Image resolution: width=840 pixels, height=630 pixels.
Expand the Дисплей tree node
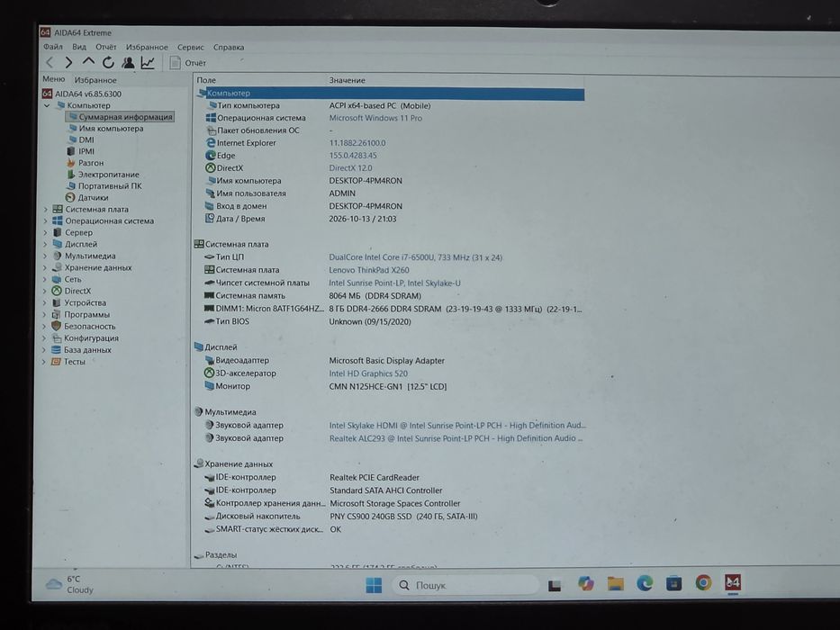point(46,244)
